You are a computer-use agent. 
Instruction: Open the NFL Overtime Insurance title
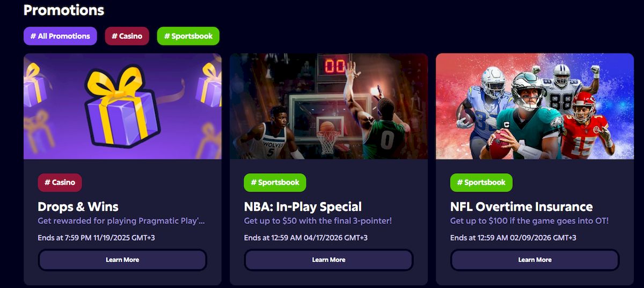(521, 207)
